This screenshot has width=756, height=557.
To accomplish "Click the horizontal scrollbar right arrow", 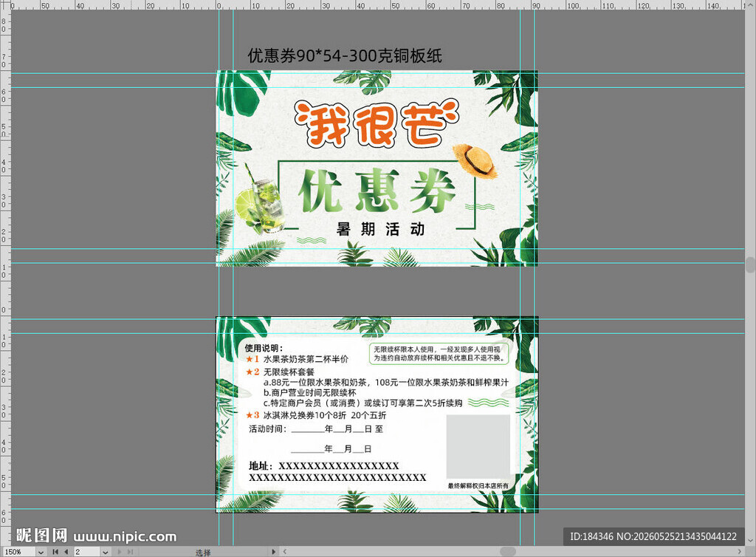I will coord(740,552).
